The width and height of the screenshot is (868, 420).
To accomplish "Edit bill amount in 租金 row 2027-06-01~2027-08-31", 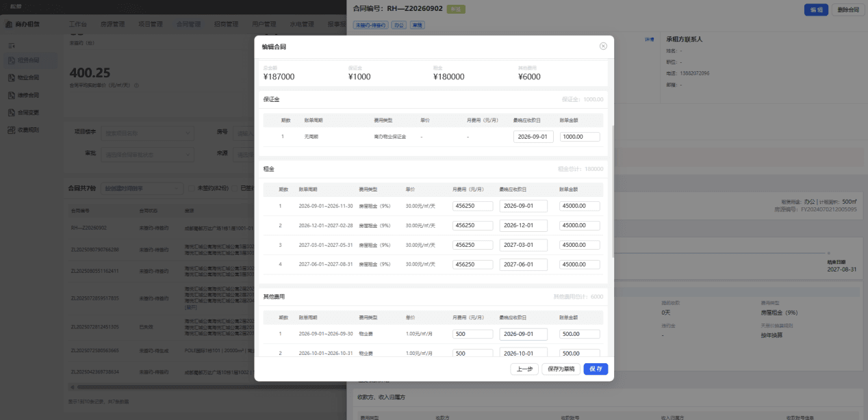I will pos(580,264).
